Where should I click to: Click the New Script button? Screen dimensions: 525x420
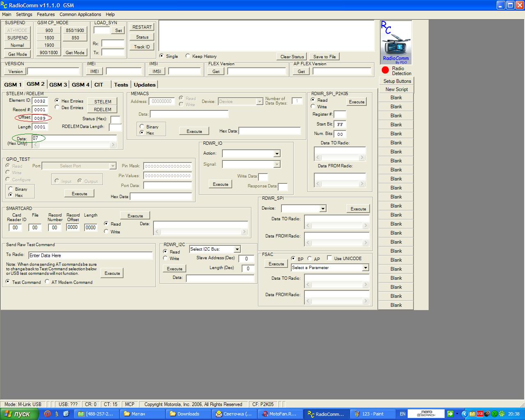[397, 89]
